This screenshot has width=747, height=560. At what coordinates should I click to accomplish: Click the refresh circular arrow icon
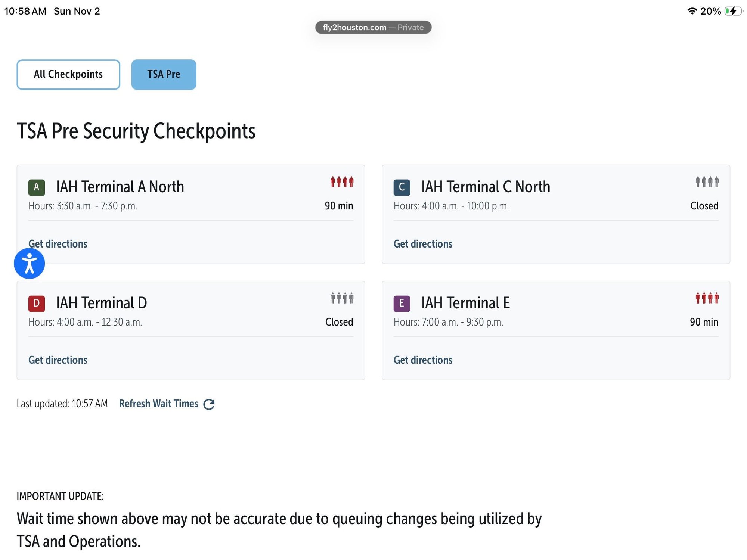click(x=209, y=404)
